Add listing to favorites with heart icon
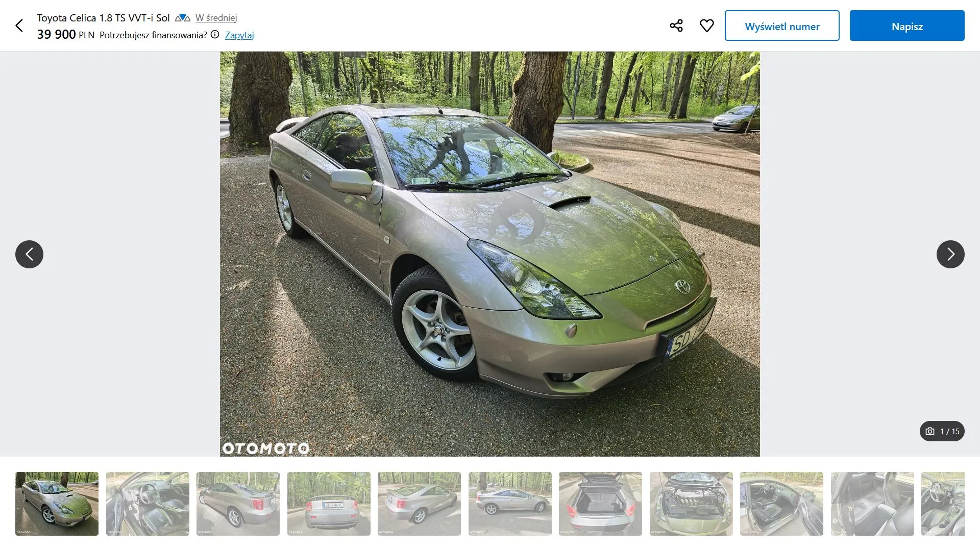Screen dimensions: 980x551 point(706,26)
